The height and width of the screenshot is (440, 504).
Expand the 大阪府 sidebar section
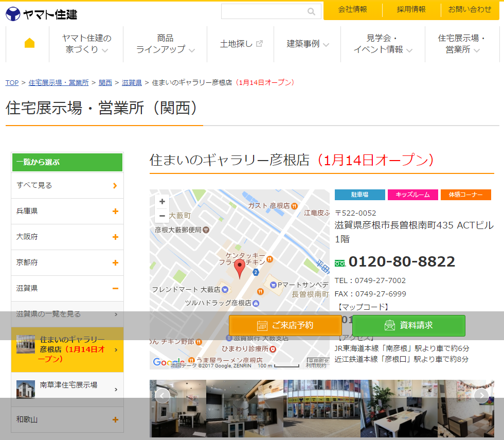coord(115,237)
